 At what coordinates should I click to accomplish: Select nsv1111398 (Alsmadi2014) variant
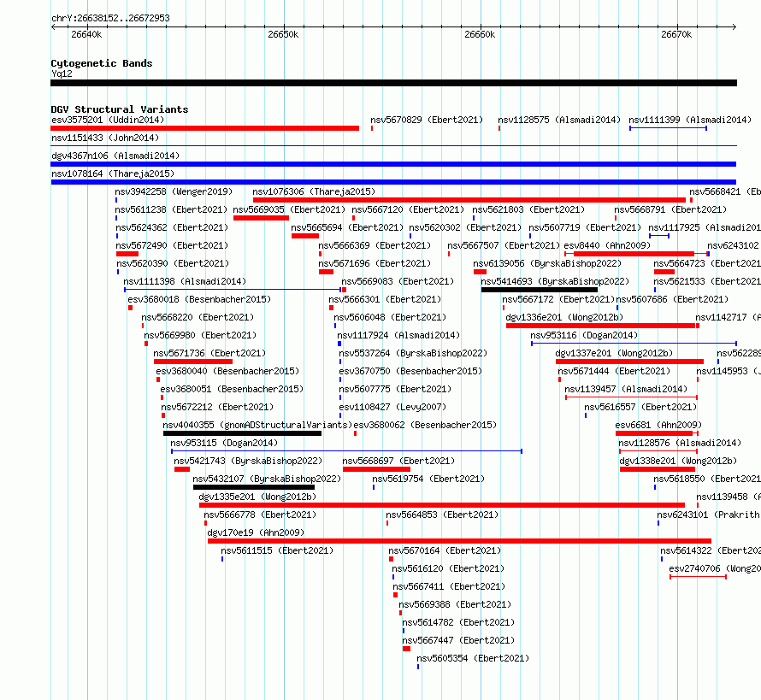point(185,281)
